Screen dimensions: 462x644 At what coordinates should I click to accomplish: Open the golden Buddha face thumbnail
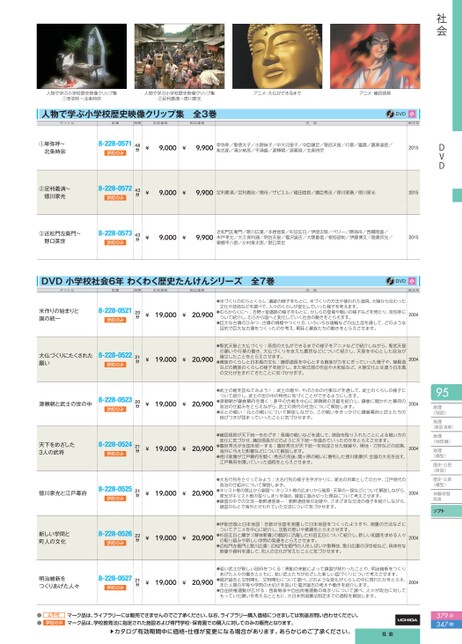click(277, 56)
